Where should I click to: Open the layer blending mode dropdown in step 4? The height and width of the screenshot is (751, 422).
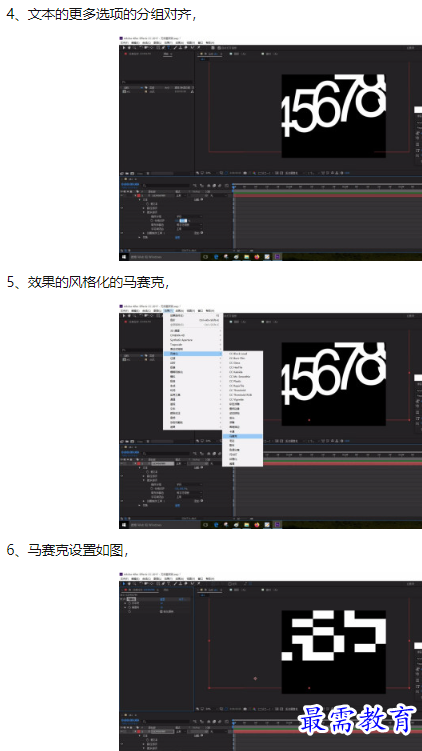coord(182,195)
